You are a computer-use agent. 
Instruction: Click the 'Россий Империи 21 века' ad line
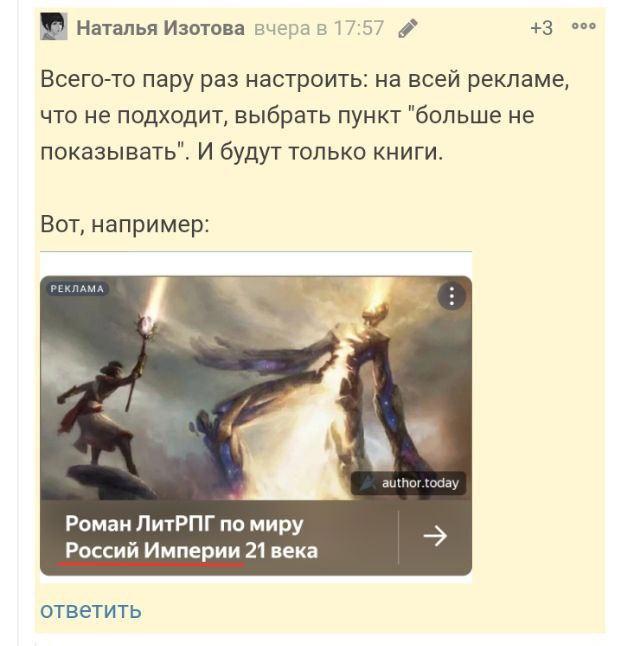(192, 550)
